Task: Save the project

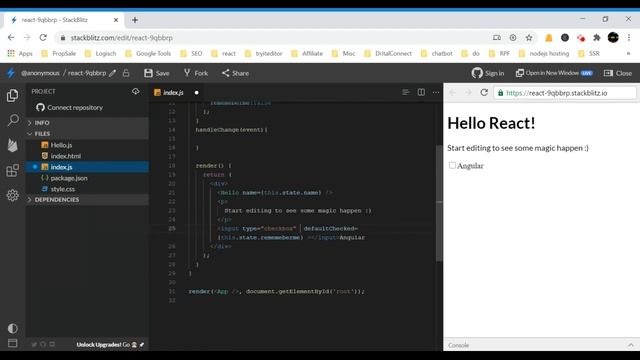Action: [x=157, y=73]
